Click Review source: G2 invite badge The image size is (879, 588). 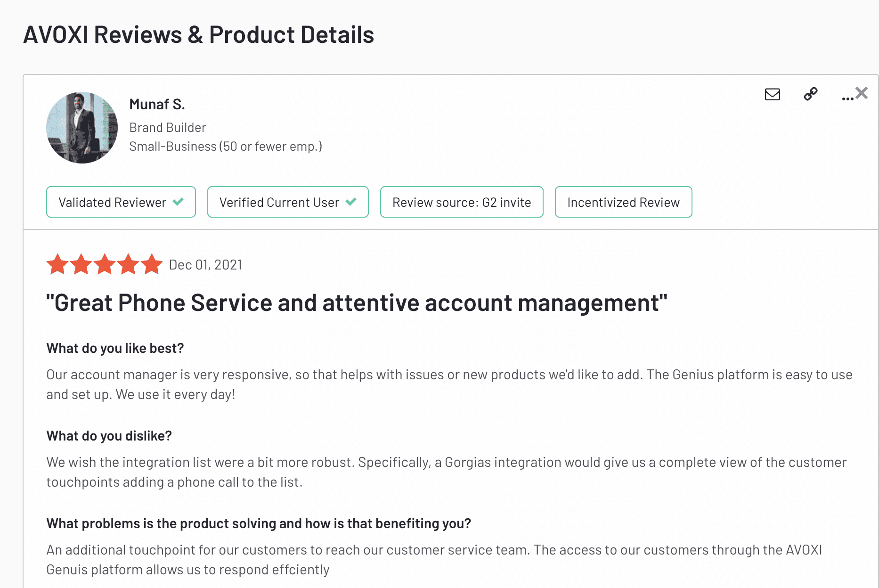click(x=462, y=202)
